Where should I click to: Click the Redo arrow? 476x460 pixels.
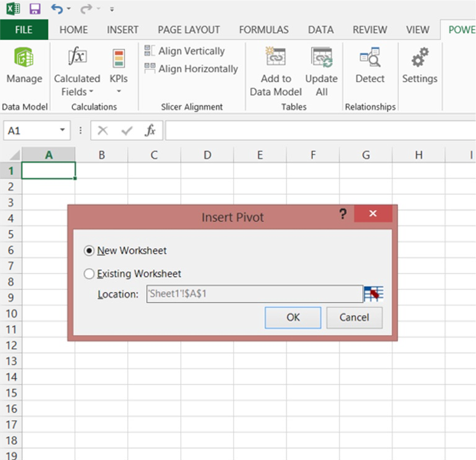pos(86,9)
